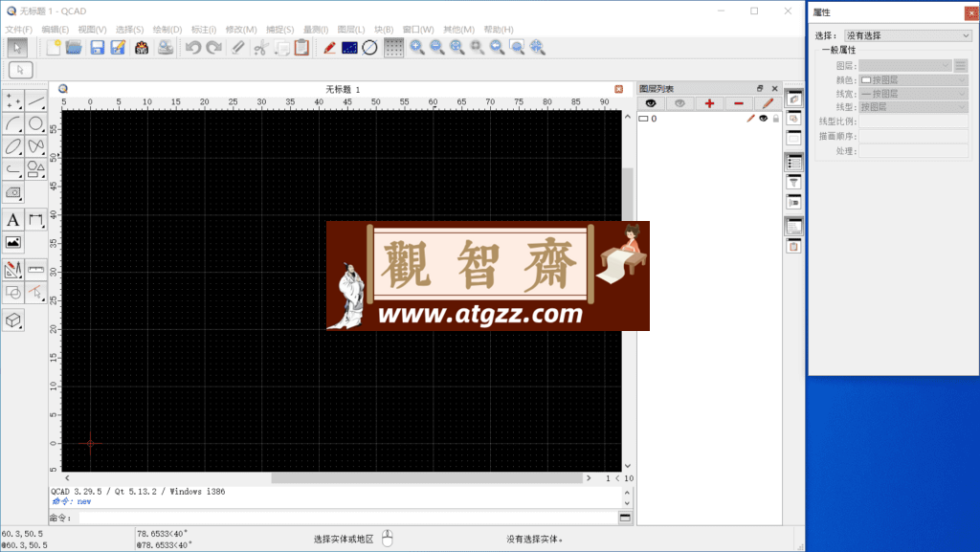Viewport: 980px width, 552px height.
Task: Remove layer with red minus button
Action: pos(739,103)
